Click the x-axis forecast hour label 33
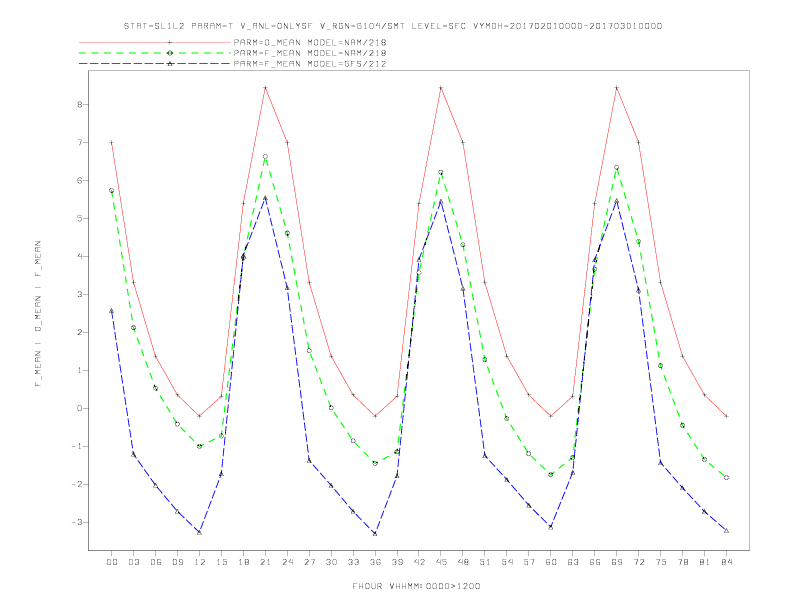Viewport: 792px width, 612px height. coord(353,562)
